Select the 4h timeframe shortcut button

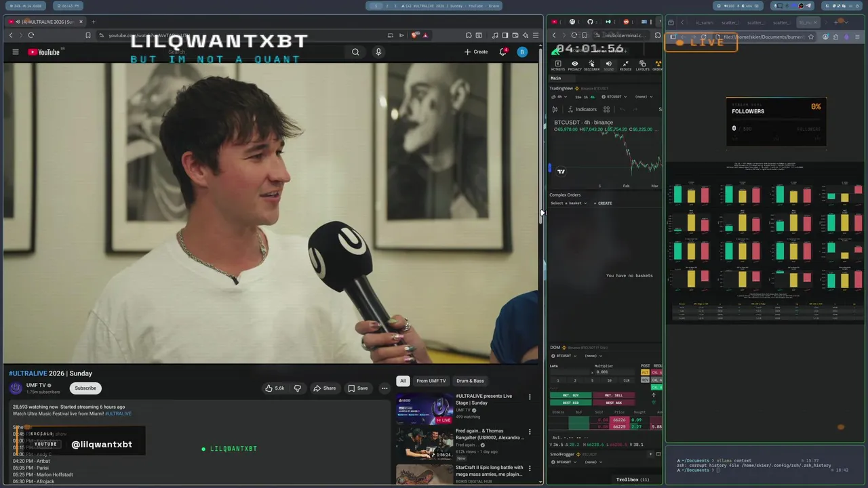(593, 97)
